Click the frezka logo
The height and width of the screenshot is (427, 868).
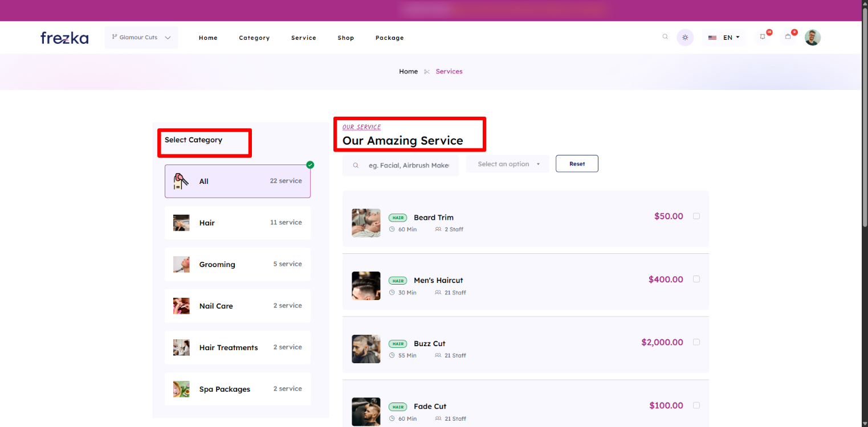tap(64, 38)
